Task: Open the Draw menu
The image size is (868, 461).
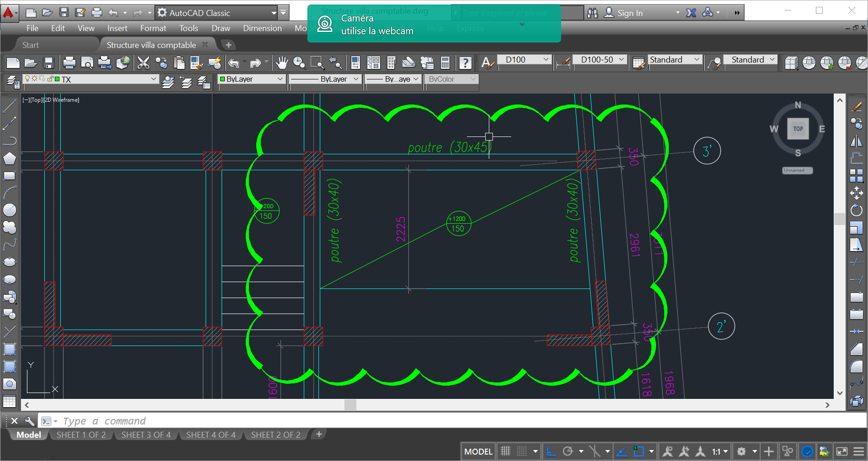Action: tap(221, 28)
